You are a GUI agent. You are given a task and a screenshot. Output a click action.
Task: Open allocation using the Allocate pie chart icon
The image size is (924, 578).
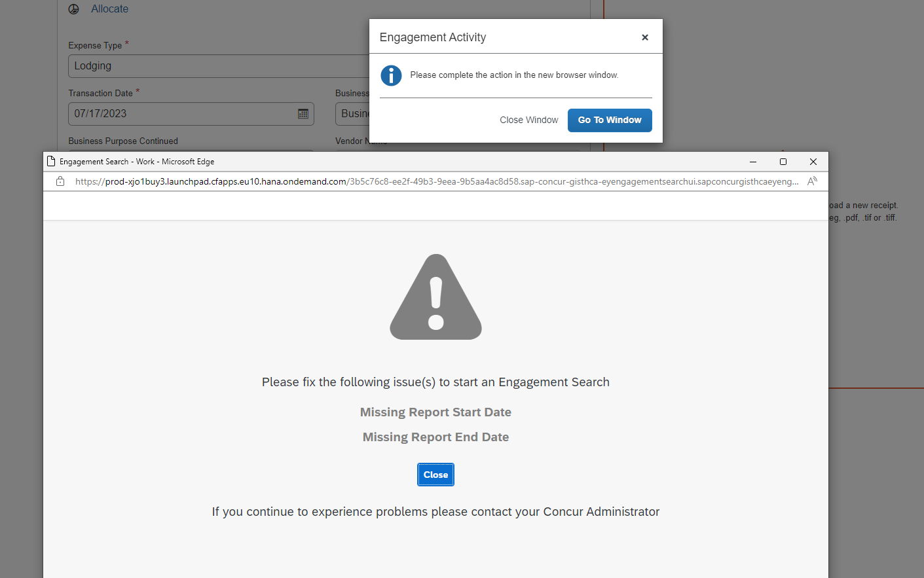(73, 9)
